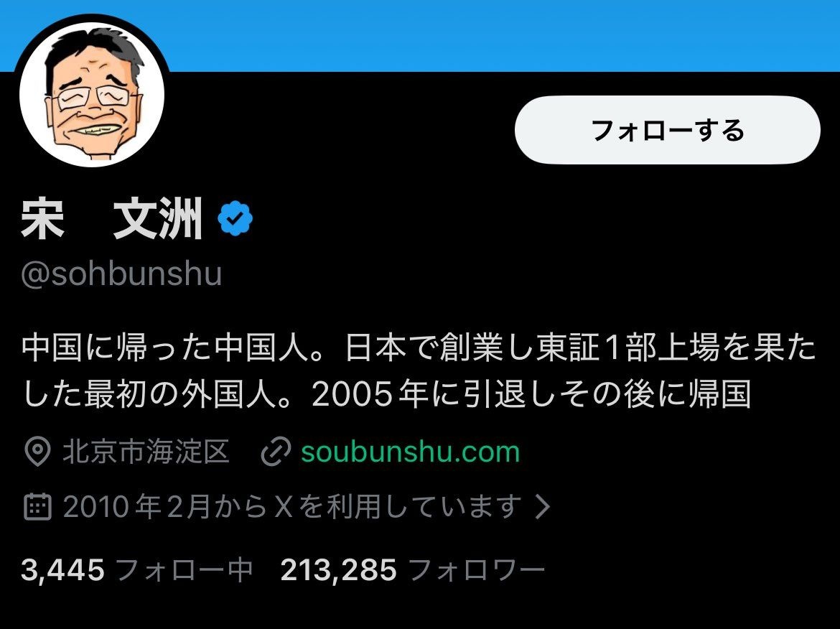This screenshot has width=840, height=629.
Task: Click the 2010年2月からXを利用しています text
Action: 292,506
